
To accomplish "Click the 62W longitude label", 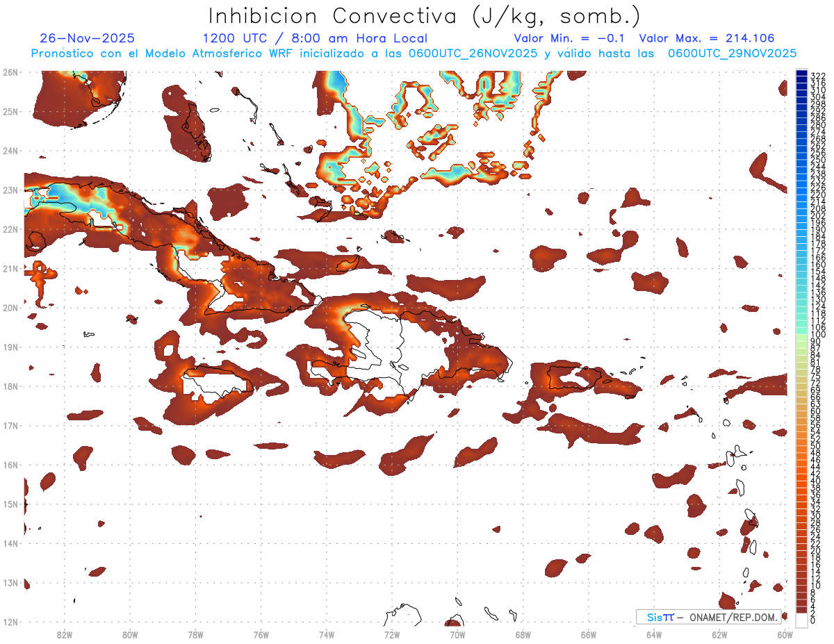I will 719,635.
